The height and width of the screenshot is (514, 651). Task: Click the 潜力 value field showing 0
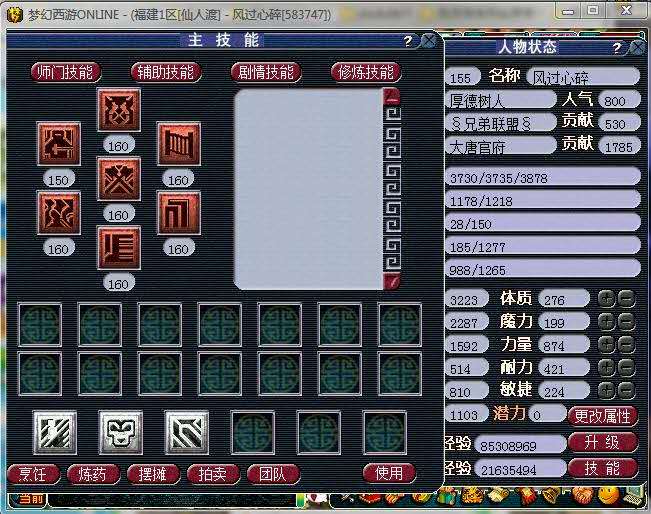coord(548,414)
